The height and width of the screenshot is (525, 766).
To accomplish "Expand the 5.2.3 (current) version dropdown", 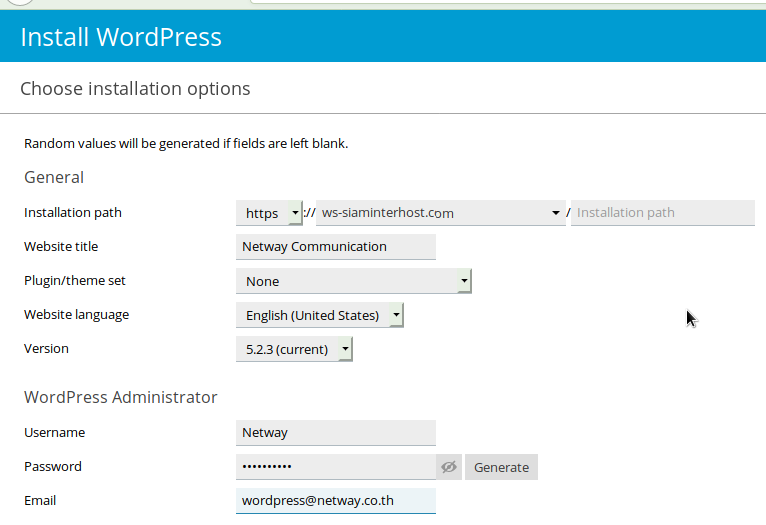I will coord(294,349).
